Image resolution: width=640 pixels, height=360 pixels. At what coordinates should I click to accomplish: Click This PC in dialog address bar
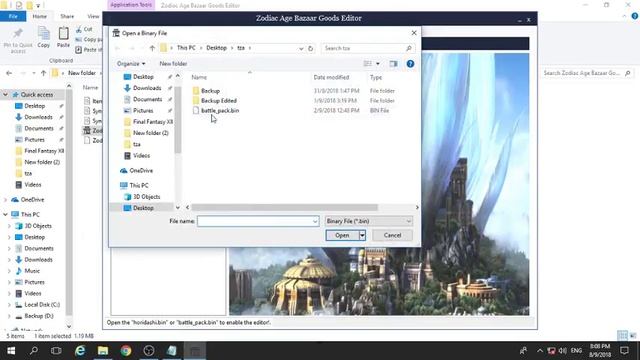click(186, 48)
